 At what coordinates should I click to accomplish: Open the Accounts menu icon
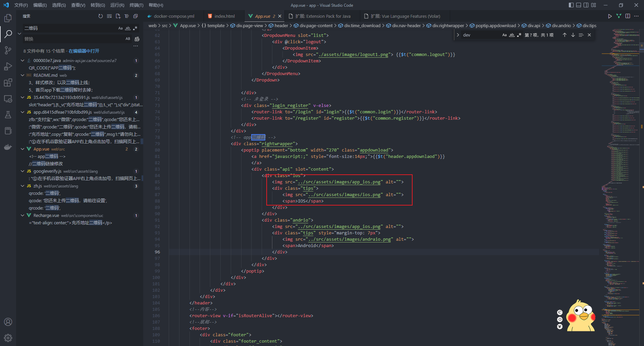tap(8, 322)
